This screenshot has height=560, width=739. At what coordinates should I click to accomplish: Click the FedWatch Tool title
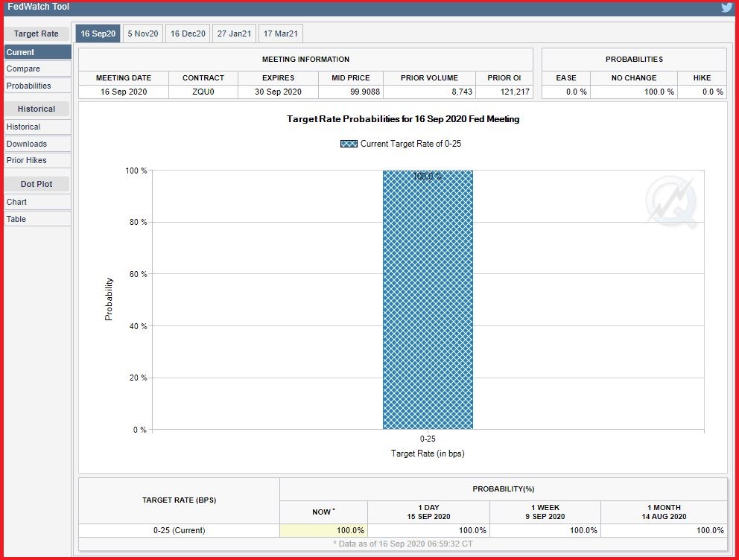pos(38,7)
